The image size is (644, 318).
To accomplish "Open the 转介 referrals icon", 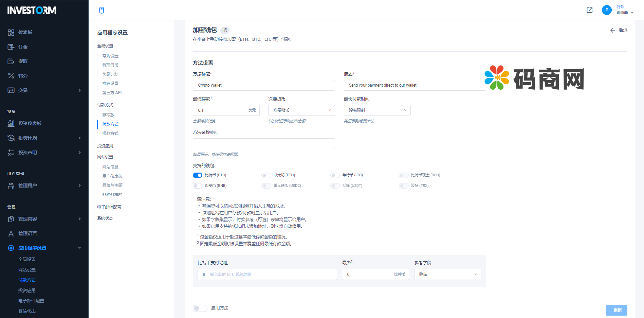I will point(11,75).
